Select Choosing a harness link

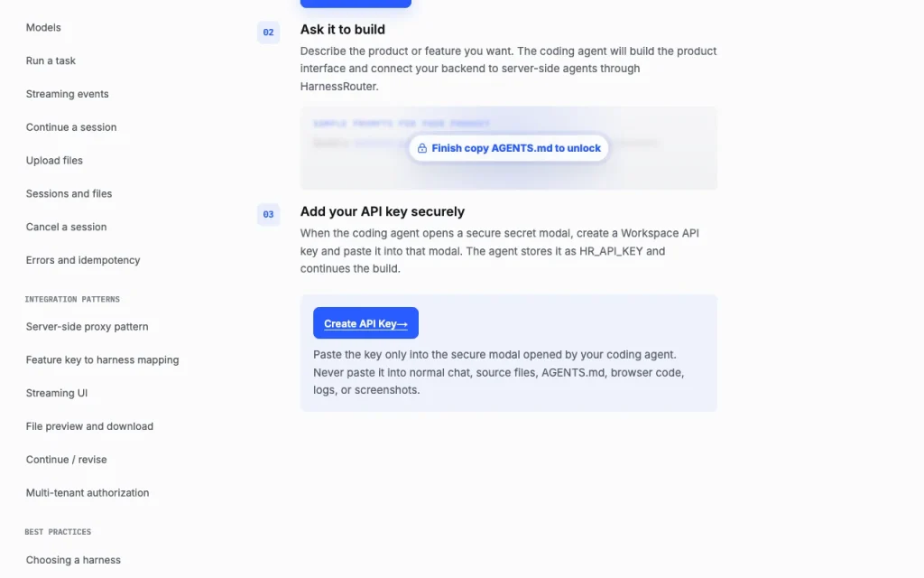(73, 560)
